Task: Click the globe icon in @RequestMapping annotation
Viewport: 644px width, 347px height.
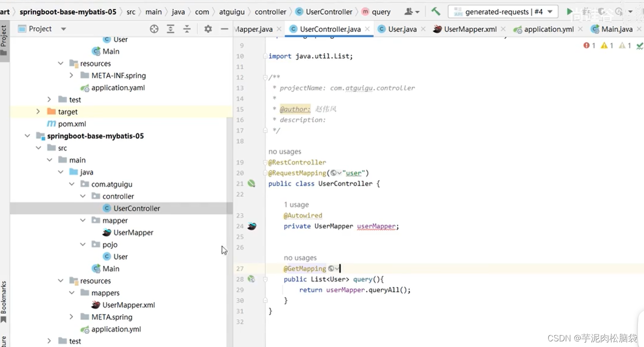Action: coord(333,173)
